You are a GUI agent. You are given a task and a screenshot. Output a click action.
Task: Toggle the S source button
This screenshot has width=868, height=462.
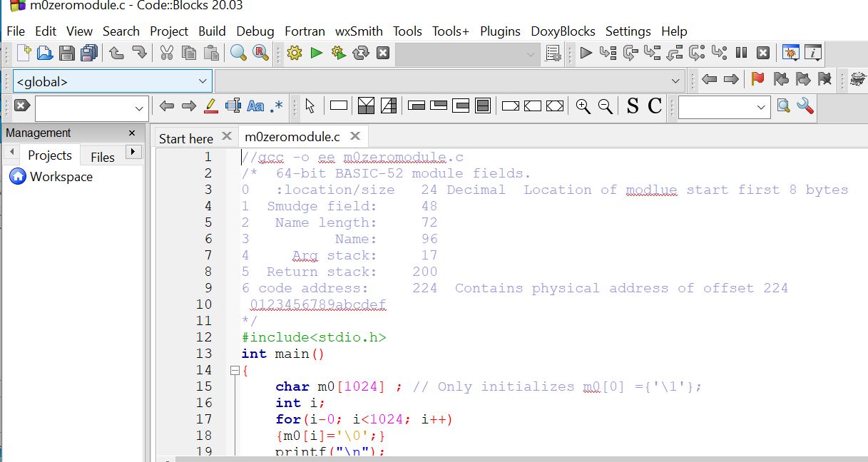click(633, 106)
